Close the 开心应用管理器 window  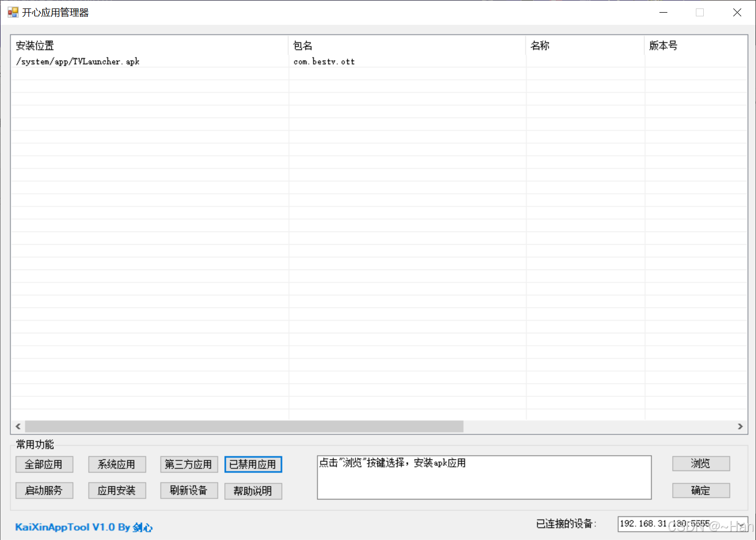pos(737,12)
